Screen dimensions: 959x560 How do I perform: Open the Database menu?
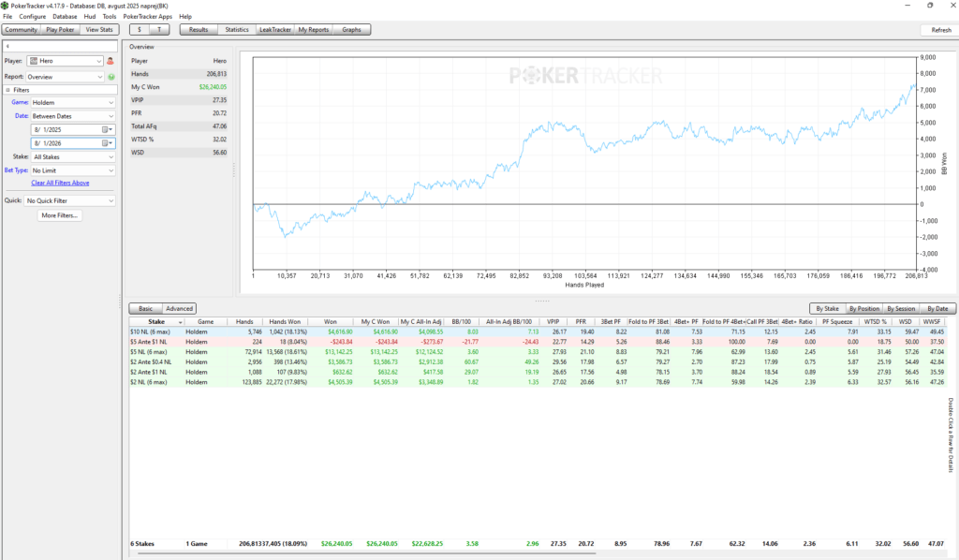[65, 17]
